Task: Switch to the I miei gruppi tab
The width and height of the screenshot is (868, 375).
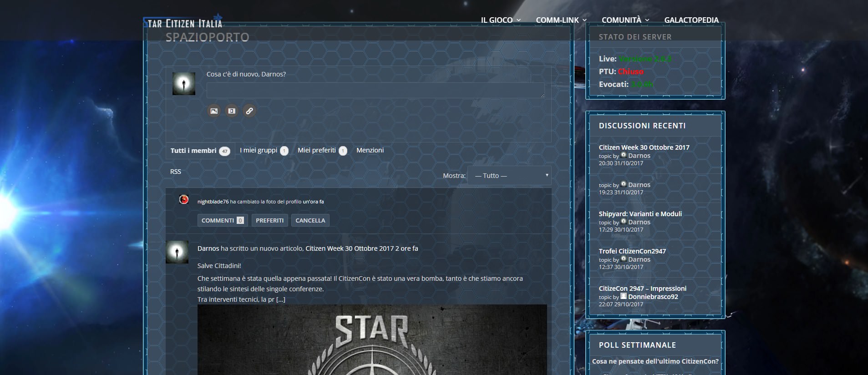Action: (259, 150)
